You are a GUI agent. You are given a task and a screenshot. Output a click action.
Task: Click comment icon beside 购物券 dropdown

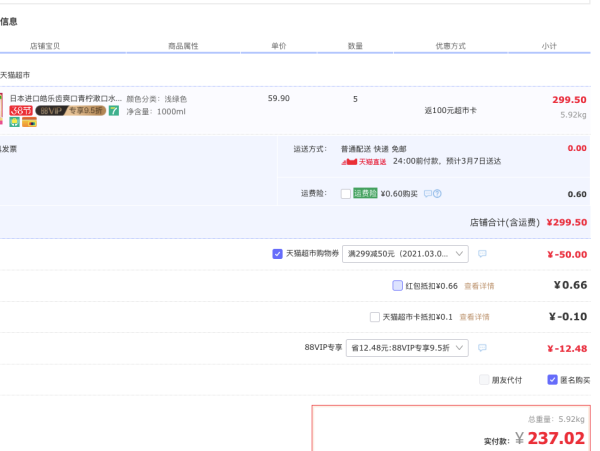(482, 254)
